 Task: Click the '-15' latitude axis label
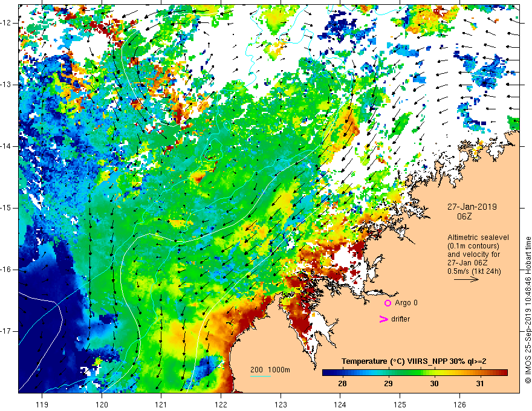(x=6, y=208)
